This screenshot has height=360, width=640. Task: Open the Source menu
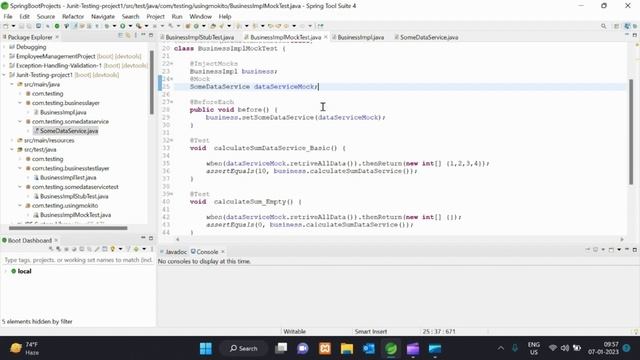click(x=46, y=16)
